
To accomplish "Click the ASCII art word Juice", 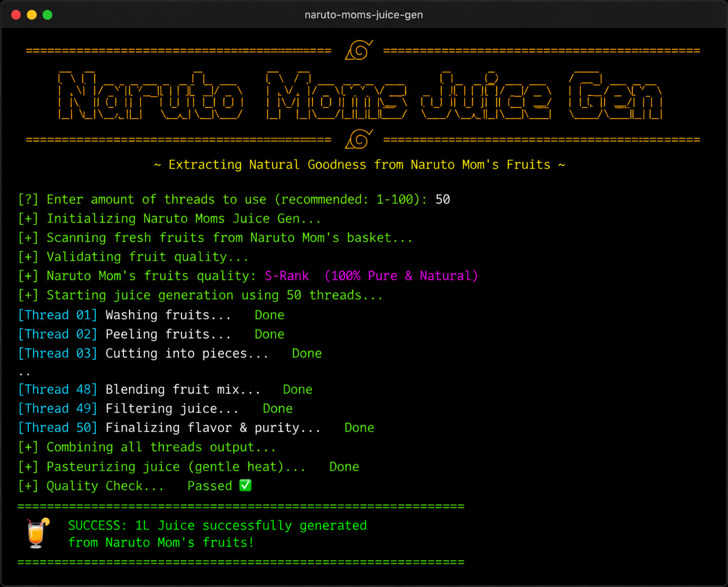I will [x=486, y=95].
